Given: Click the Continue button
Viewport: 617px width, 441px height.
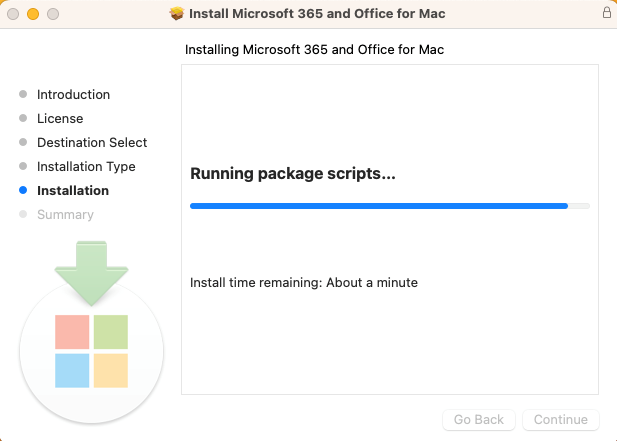Looking at the screenshot, I should coord(561,419).
